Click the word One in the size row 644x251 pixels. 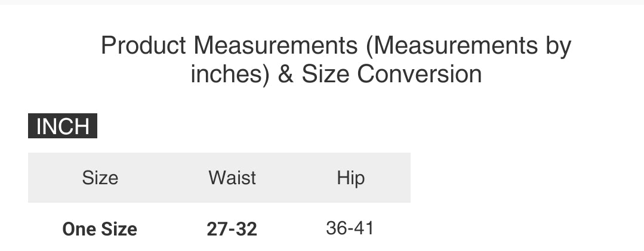click(79, 229)
